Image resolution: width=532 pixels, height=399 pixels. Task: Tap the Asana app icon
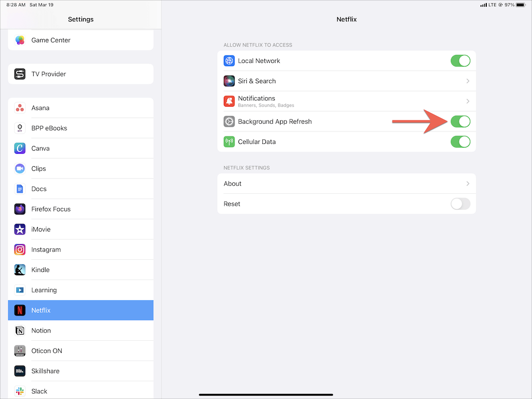click(x=20, y=108)
